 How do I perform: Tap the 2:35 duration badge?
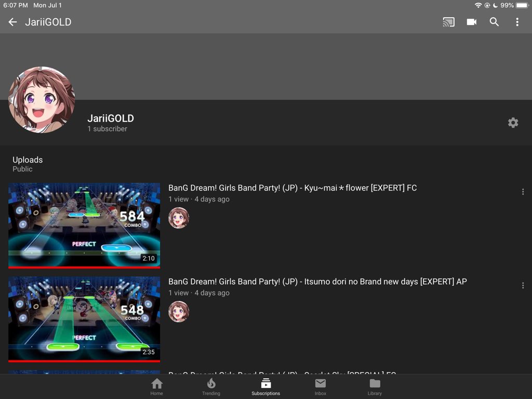pyautogui.click(x=149, y=352)
